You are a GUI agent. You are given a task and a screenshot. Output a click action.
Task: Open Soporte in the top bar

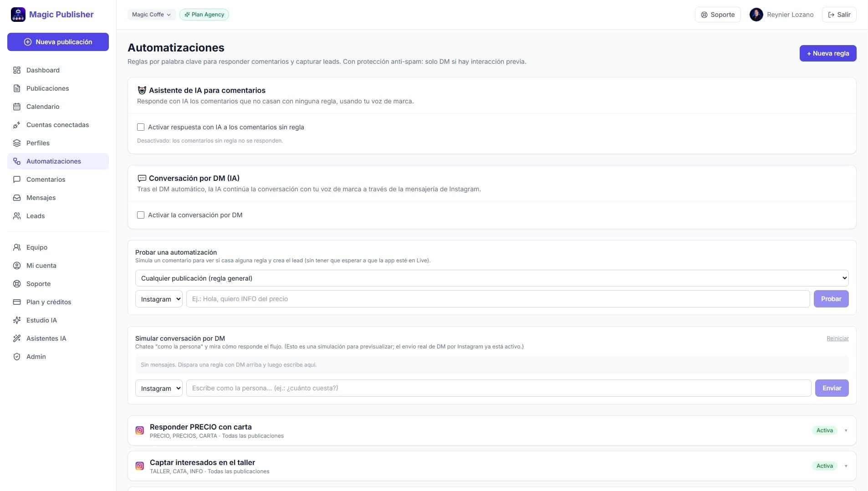click(718, 15)
